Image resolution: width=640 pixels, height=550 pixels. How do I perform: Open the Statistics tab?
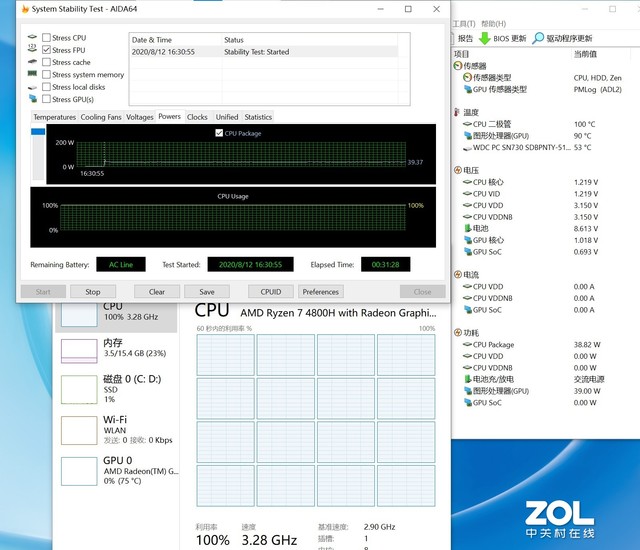pyautogui.click(x=258, y=117)
